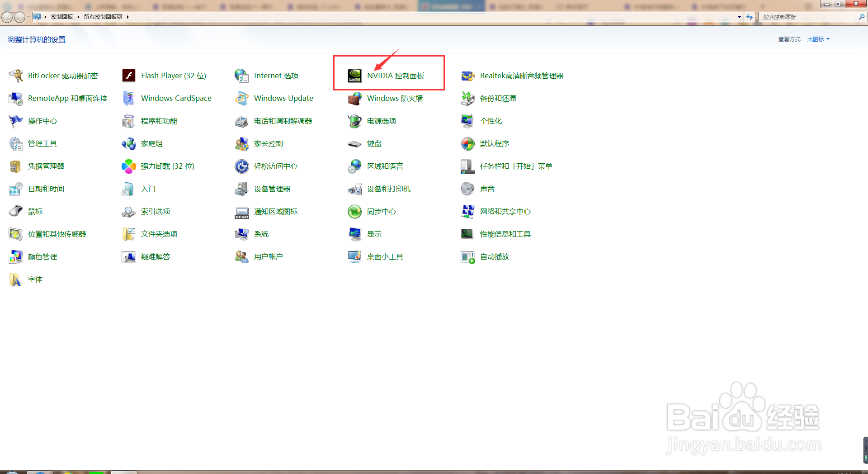
Task: Open the 性能信息和工具 icon
Action: (x=468, y=234)
